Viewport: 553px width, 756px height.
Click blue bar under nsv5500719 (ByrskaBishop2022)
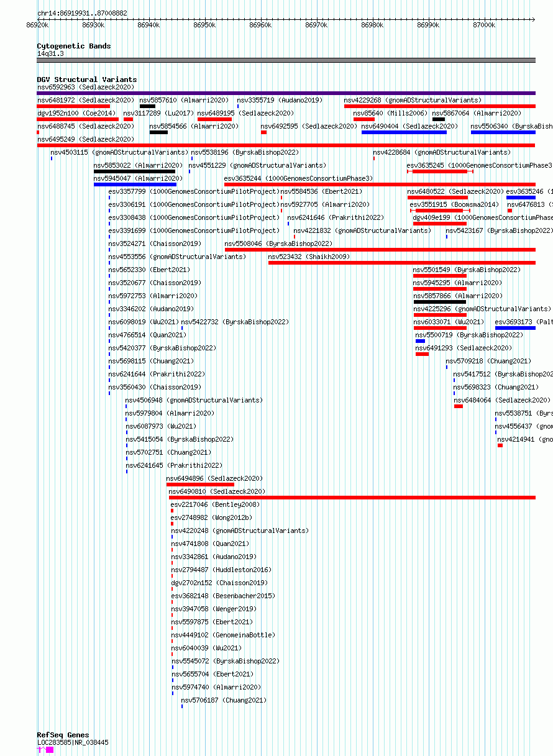[x=420, y=341]
